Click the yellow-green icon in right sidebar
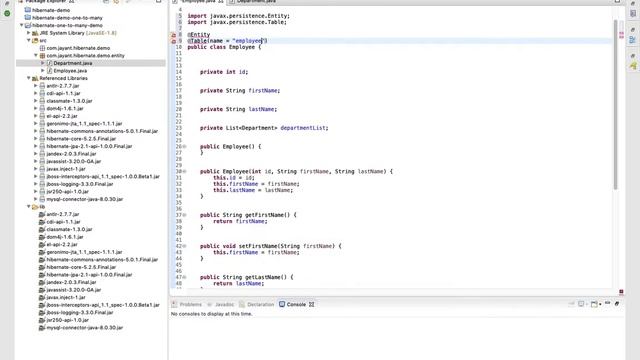 633,66
